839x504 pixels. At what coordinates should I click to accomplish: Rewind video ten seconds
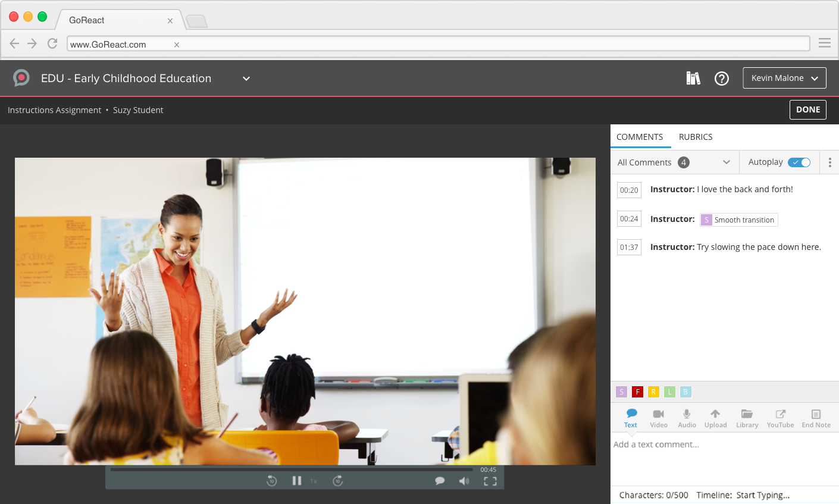coord(272,481)
